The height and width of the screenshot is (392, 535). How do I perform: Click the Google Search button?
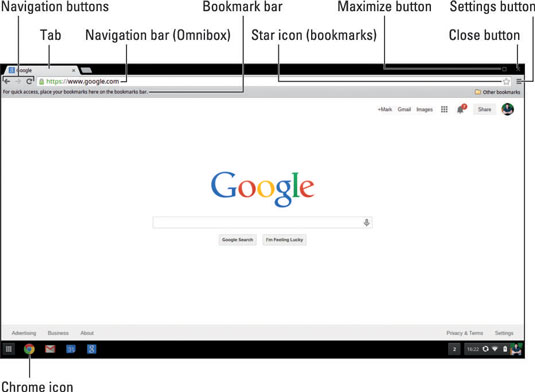pos(237,240)
